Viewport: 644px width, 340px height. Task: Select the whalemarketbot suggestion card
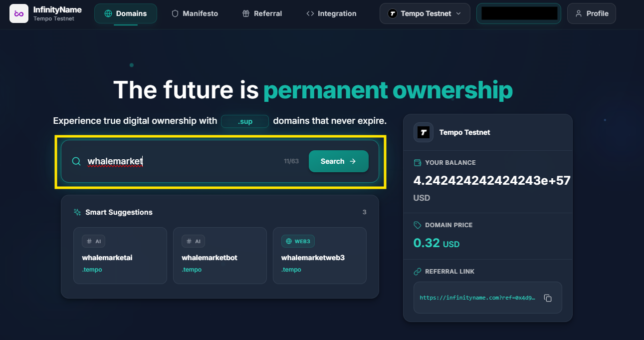pos(220,256)
